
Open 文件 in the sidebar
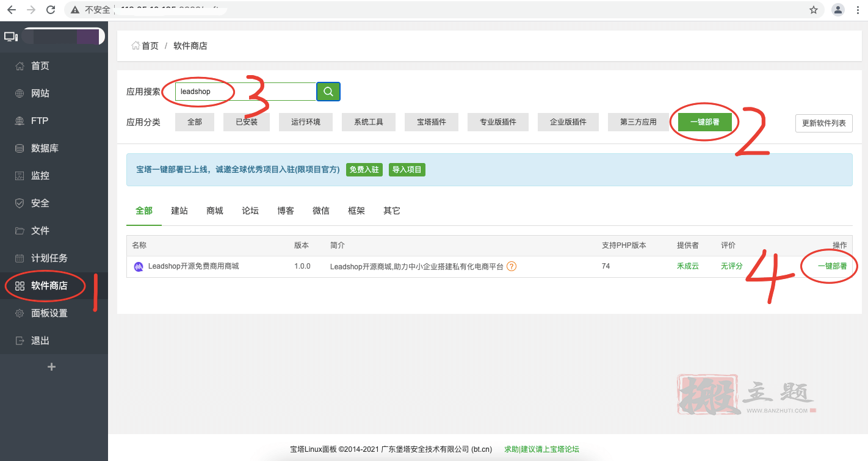[54, 231]
